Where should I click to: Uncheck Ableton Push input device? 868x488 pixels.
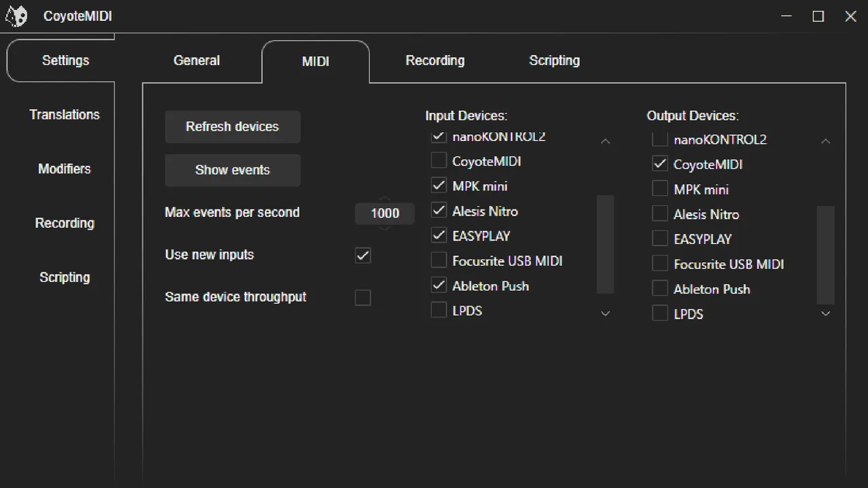tap(439, 285)
